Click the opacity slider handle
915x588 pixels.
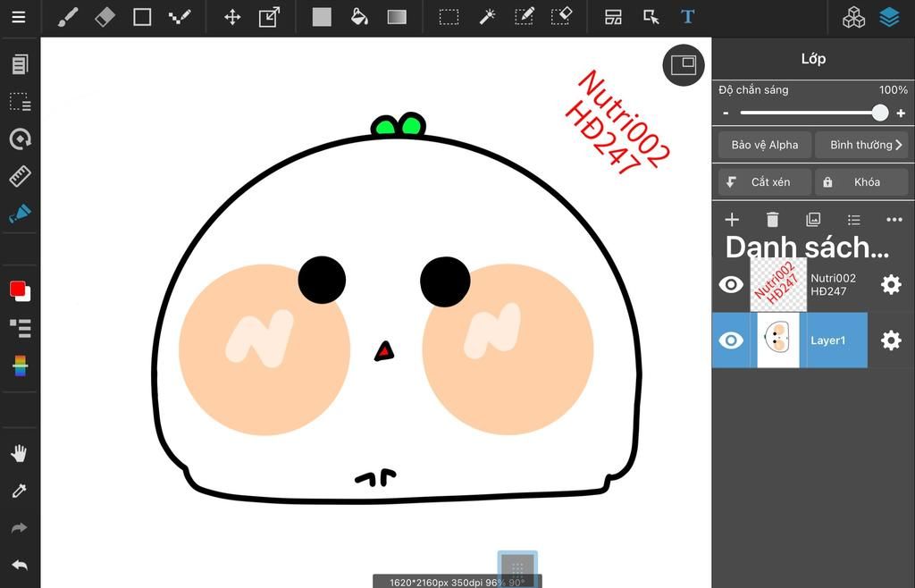coord(879,113)
